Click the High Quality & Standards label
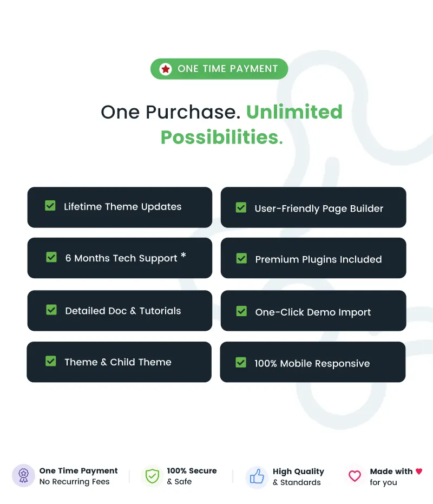 (298, 477)
